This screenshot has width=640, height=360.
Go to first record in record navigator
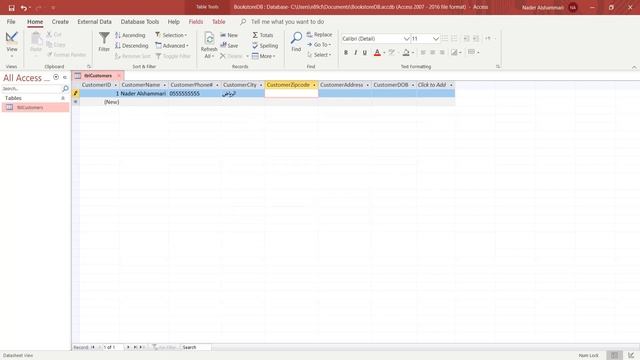click(93, 347)
